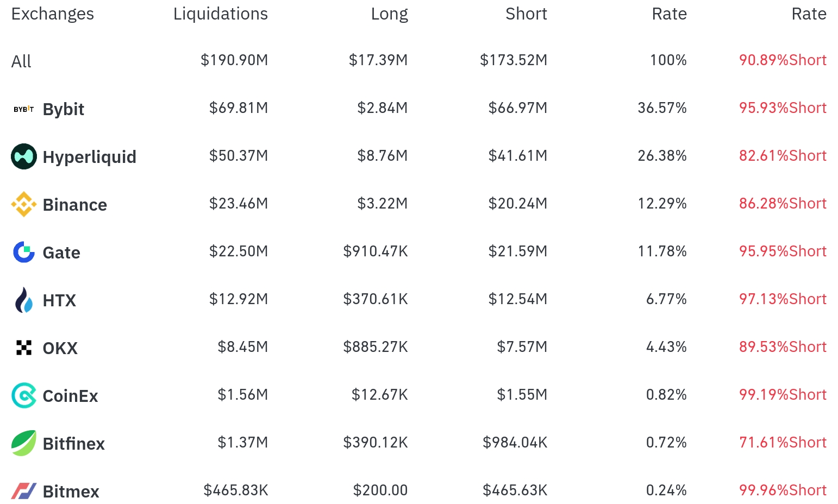Click the Bitfinex leaf logo icon
The image size is (838, 504).
coord(24,443)
